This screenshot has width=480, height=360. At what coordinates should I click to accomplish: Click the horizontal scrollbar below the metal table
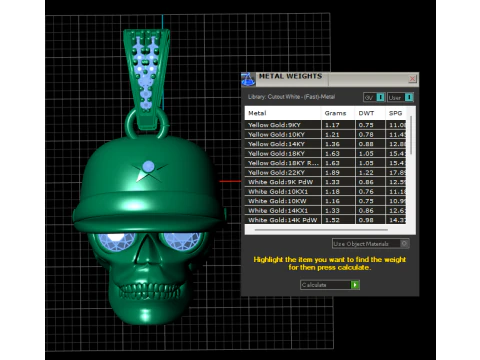(x=321, y=230)
